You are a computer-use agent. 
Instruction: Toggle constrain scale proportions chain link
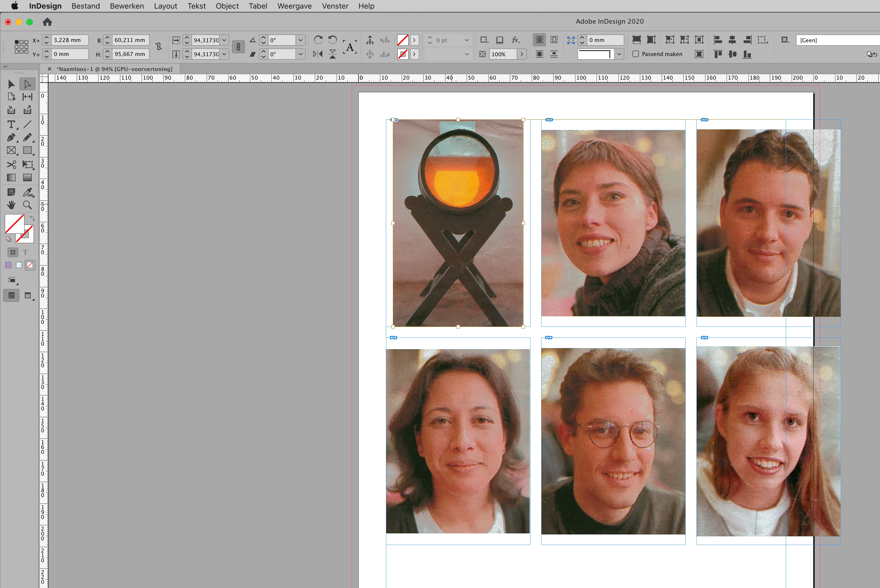tap(238, 47)
